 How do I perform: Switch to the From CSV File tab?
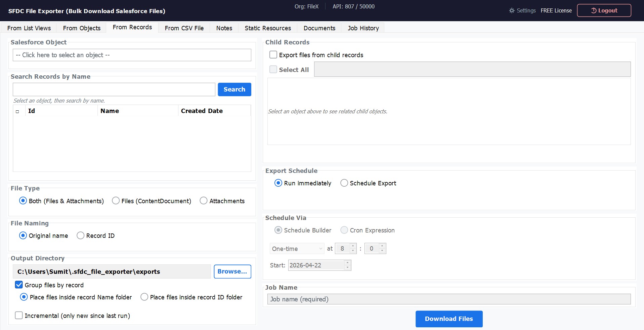tap(184, 28)
